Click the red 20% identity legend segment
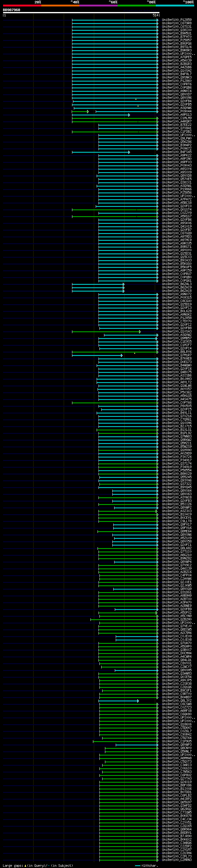 click(22, 6)
